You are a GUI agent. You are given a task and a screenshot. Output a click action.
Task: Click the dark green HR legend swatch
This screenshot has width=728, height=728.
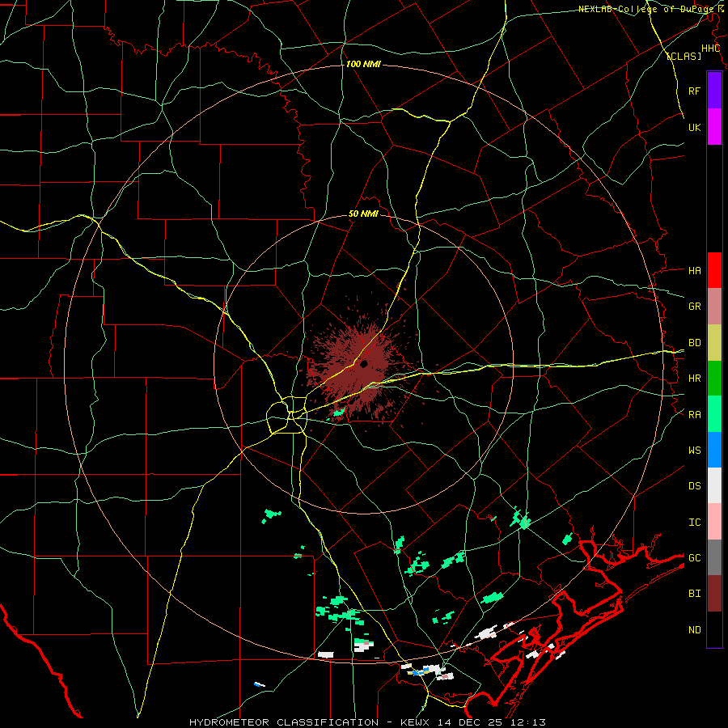click(714, 379)
